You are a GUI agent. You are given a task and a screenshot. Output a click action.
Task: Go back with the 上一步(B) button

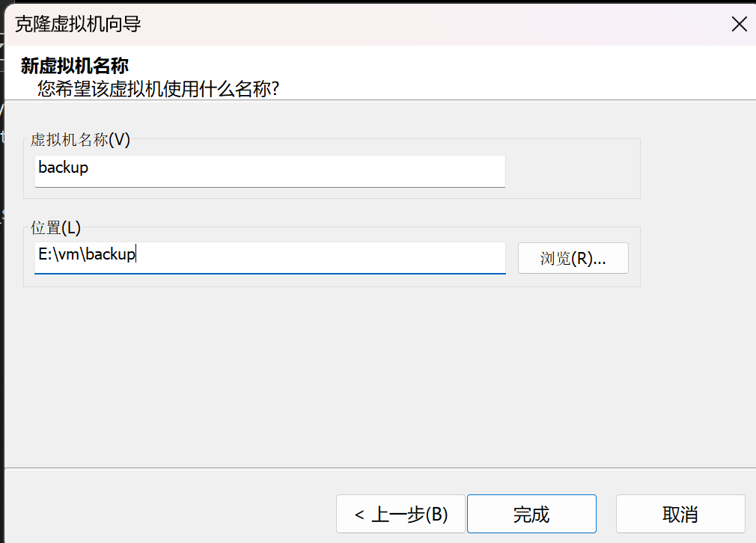pos(400,514)
